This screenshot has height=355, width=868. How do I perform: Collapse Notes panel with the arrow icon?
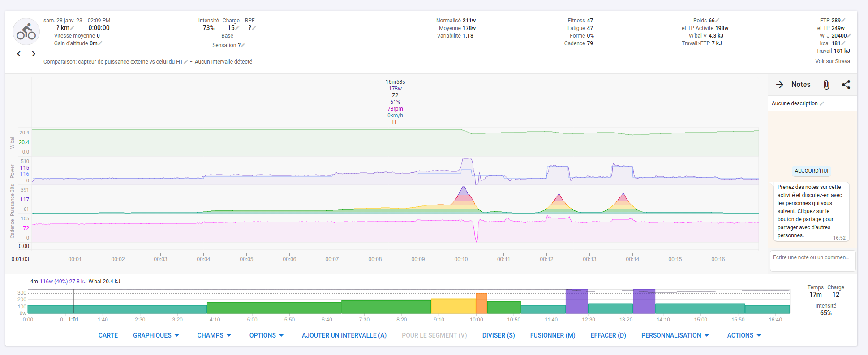coord(780,85)
